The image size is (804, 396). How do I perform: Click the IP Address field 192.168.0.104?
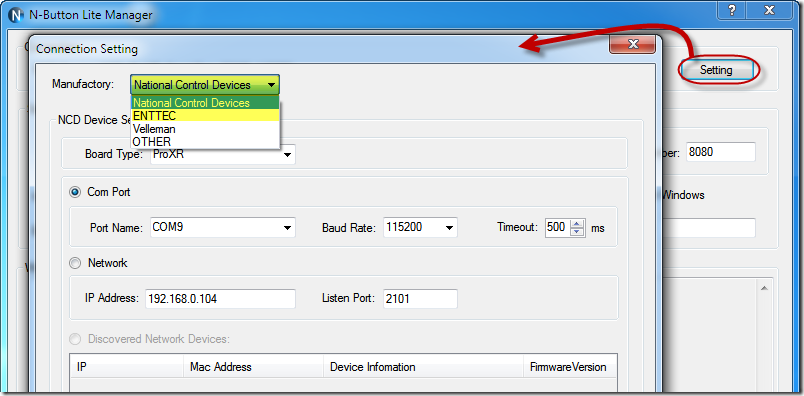[x=220, y=299]
